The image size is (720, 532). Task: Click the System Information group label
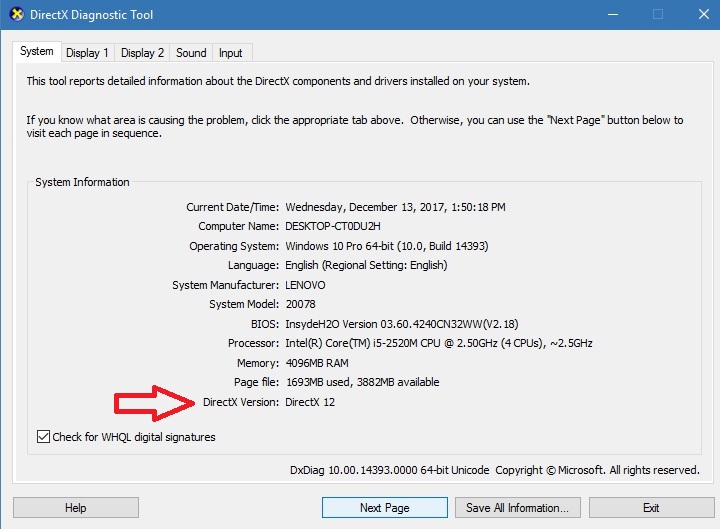82,182
